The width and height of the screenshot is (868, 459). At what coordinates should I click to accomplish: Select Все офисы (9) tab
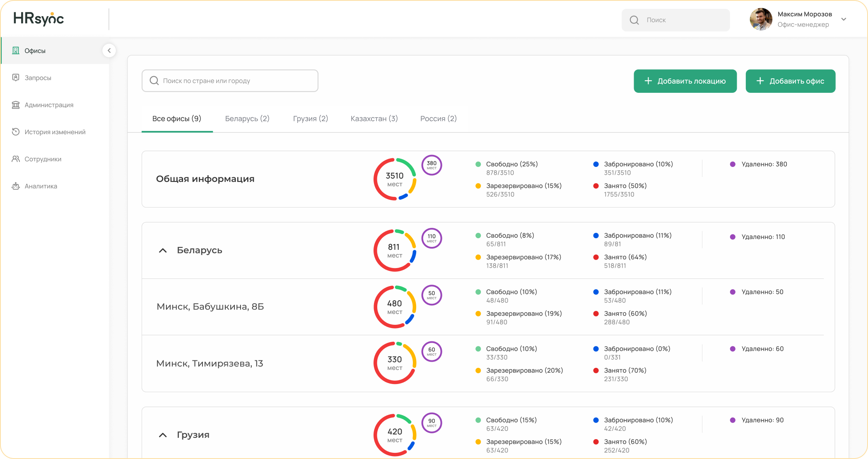tap(177, 119)
